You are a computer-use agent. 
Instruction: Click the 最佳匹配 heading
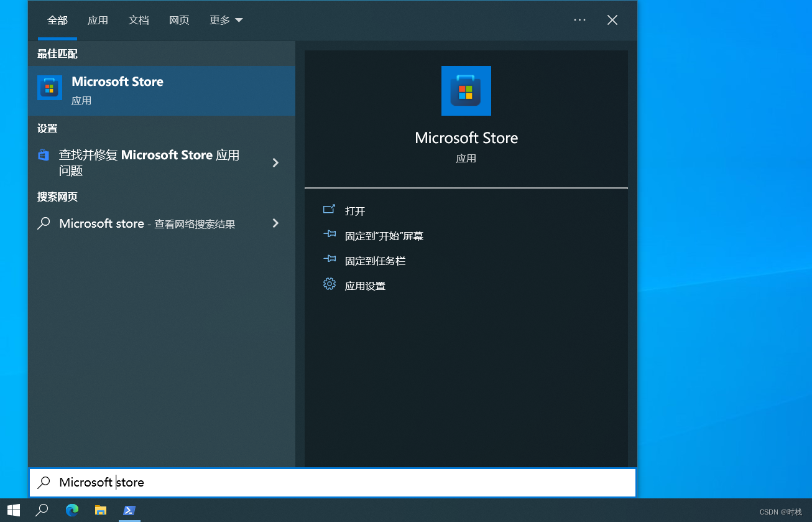pos(57,54)
